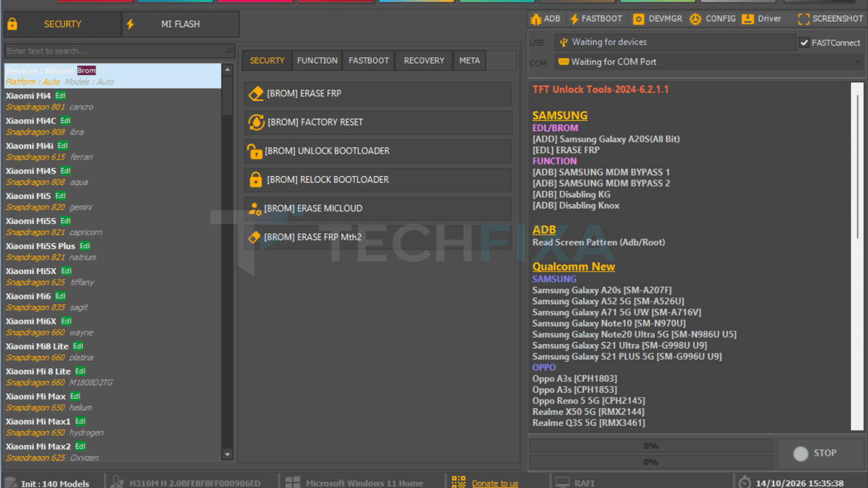This screenshot has width=868, height=488.
Task: Click the Security lock icon
Action: [12, 24]
